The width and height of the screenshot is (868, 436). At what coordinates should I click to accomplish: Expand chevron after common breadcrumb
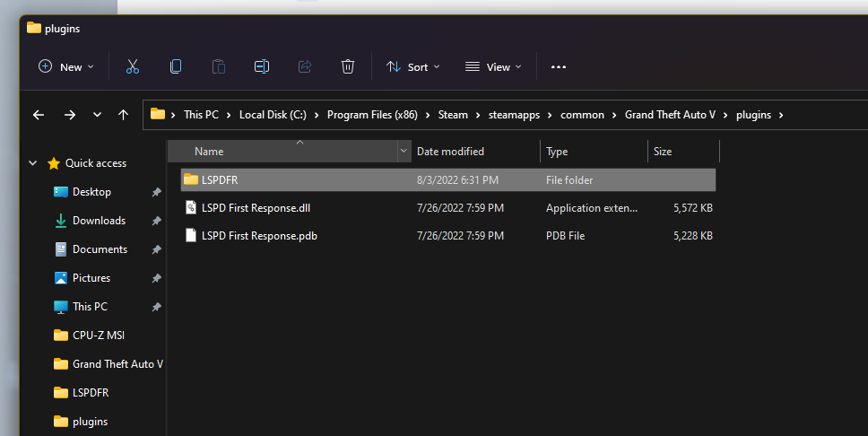614,115
